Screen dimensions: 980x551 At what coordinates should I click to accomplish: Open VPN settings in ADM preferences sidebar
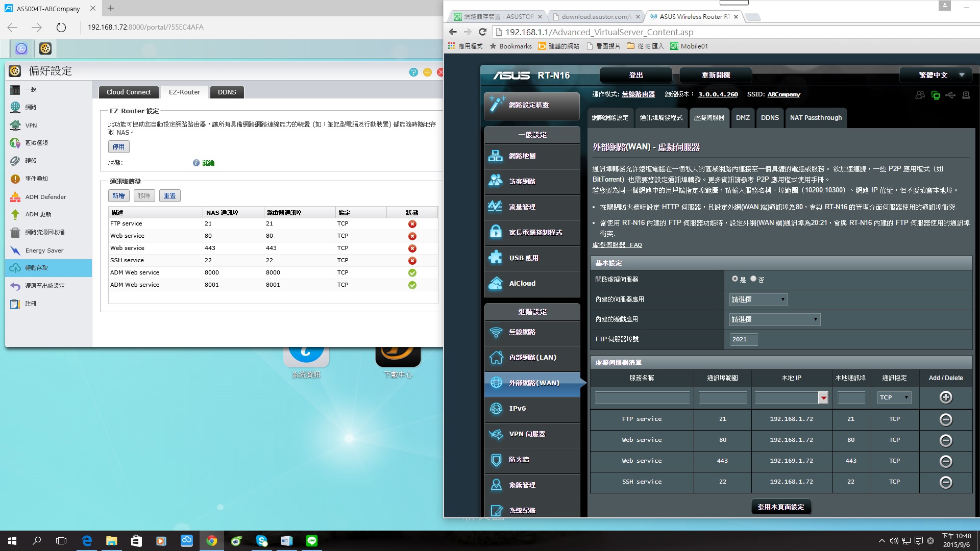48,125
